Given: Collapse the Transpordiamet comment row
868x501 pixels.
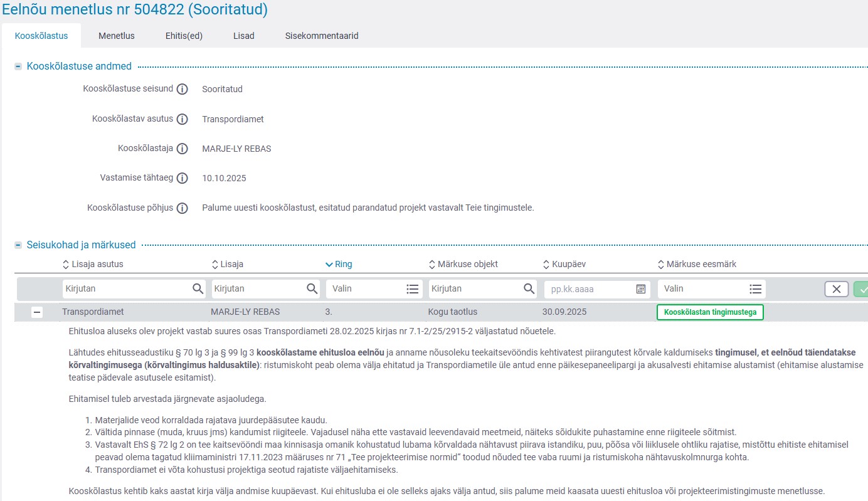Looking at the screenshot, I should coord(37,312).
